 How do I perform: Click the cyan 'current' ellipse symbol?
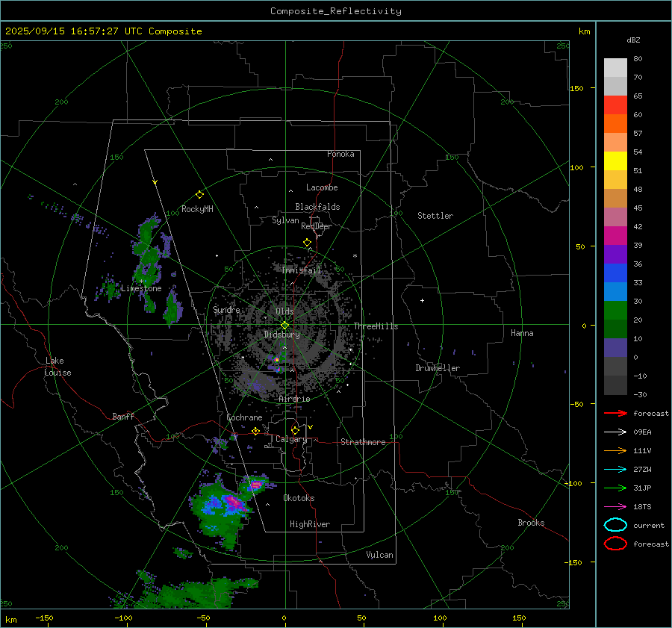[x=615, y=525]
